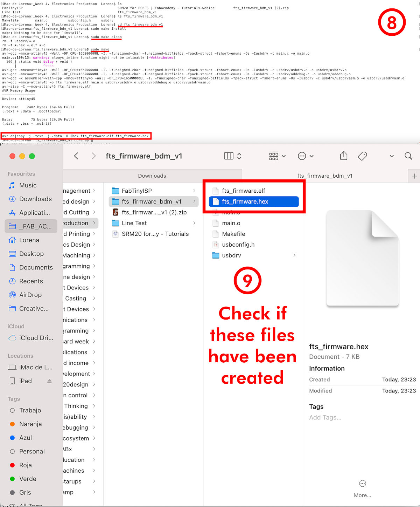
Task: Click the Add Tags... field
Action: [x=325, y=417]
